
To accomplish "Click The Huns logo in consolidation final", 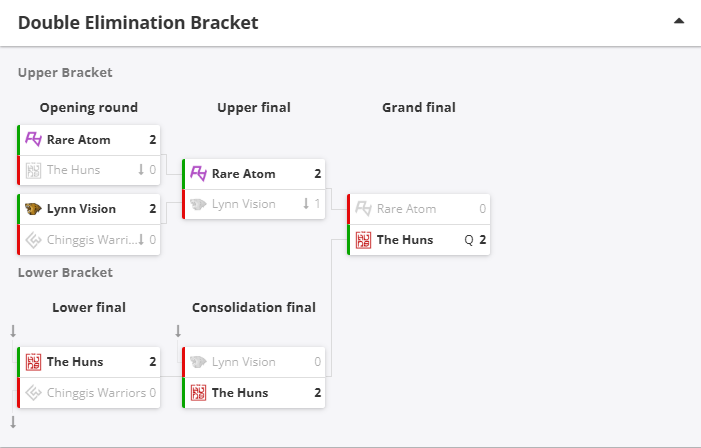I will (199, 393).
